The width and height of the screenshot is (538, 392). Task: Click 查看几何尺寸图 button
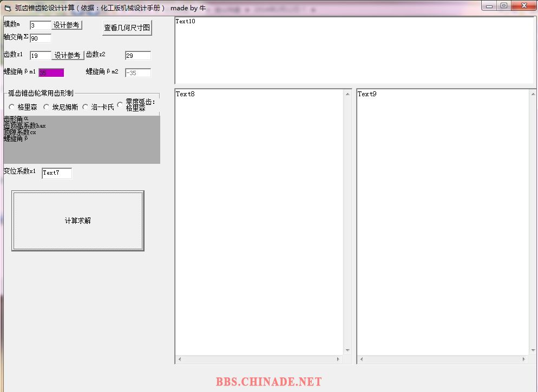(x=127, y=28)
